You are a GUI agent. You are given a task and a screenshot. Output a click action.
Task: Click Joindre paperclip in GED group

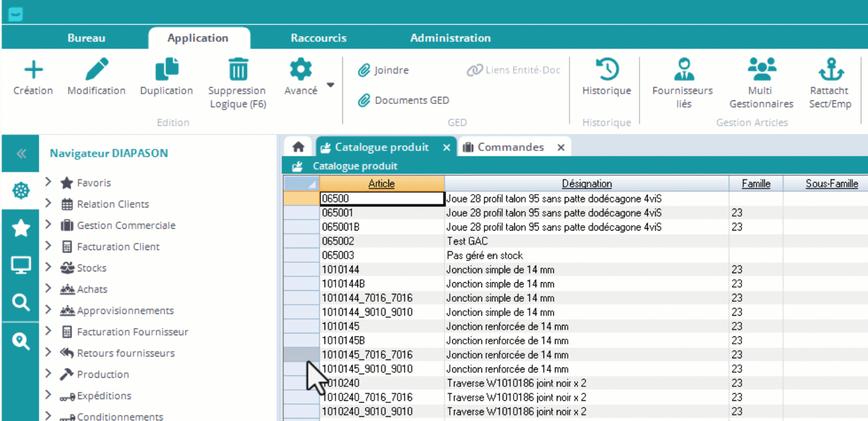(384, 71)
